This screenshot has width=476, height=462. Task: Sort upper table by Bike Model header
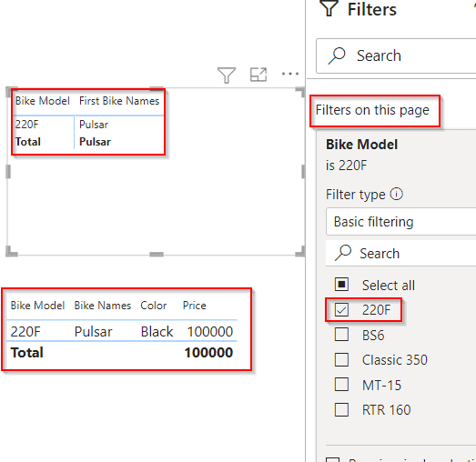point(43,101)
